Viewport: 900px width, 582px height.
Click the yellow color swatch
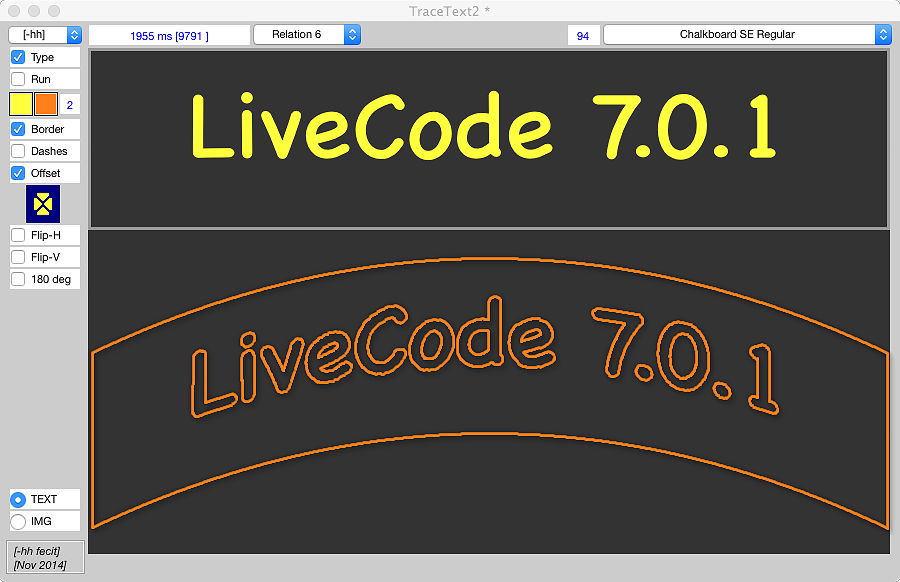coord(21,104)
